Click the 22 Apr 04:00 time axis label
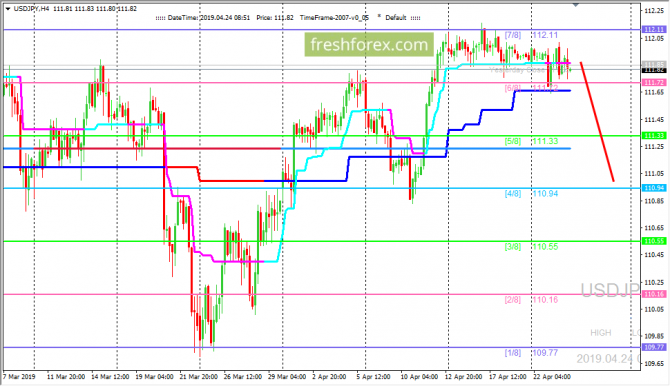The width and height of the screenshot is (670, 386). point(552,377)
